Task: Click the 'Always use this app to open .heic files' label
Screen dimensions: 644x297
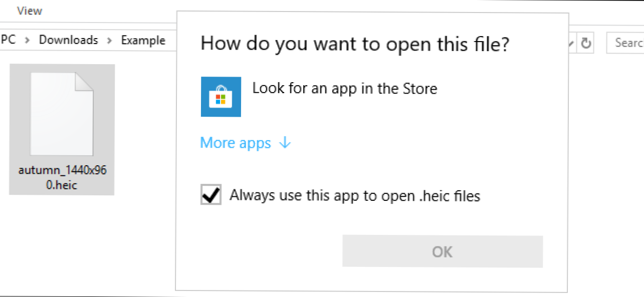Action: (x=355, y=195)
